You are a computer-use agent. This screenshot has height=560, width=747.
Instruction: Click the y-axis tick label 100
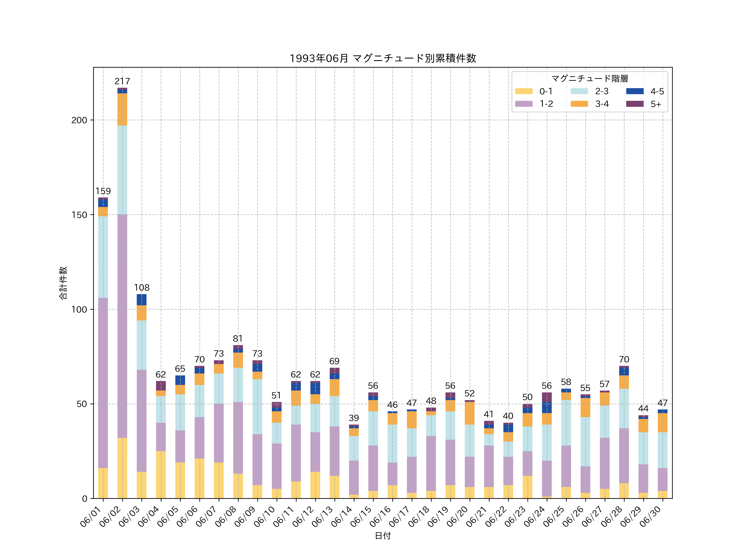(x=79, y=309)
